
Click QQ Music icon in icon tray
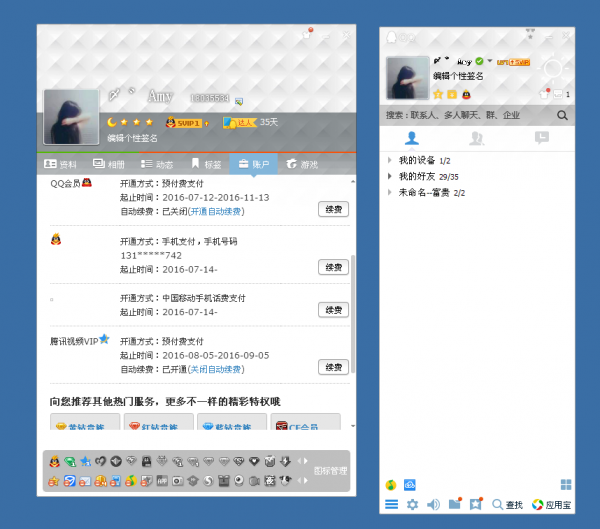[131, 480]
